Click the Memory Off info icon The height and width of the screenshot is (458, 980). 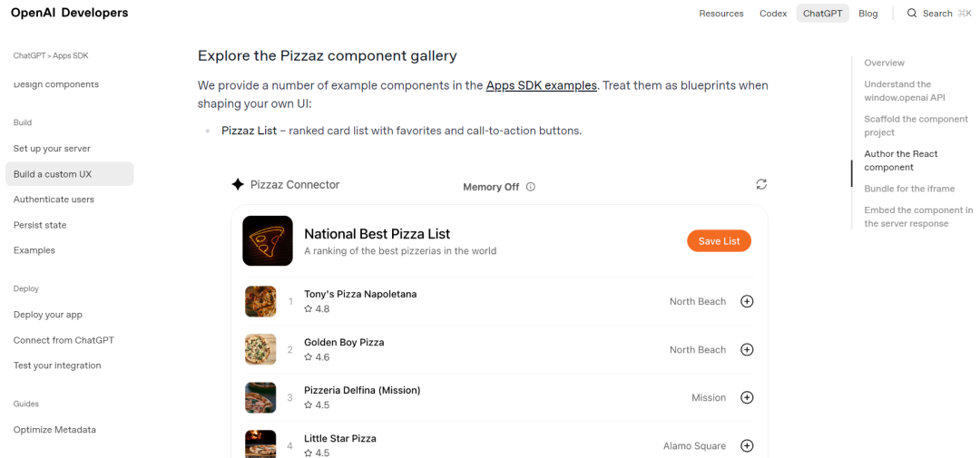point(531,187)
